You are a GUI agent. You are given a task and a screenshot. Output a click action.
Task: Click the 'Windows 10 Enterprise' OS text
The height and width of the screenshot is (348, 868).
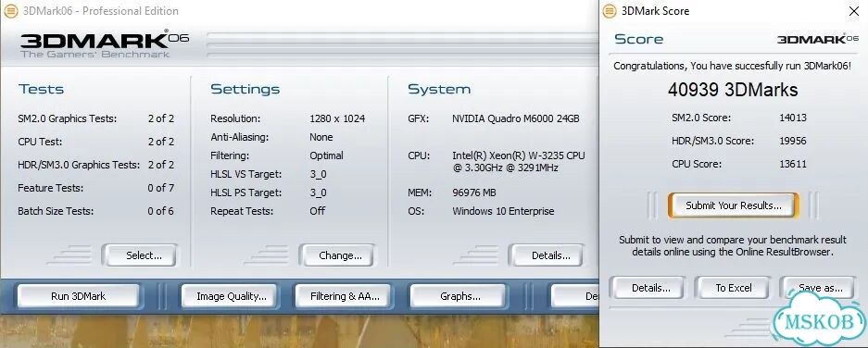pyautogui.click(x=503, y=211)
